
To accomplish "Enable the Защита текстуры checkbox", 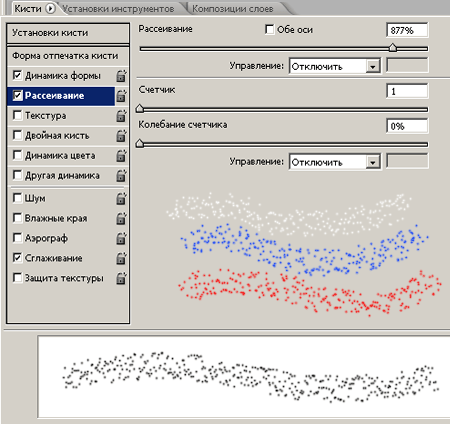I will coord(17,278).
